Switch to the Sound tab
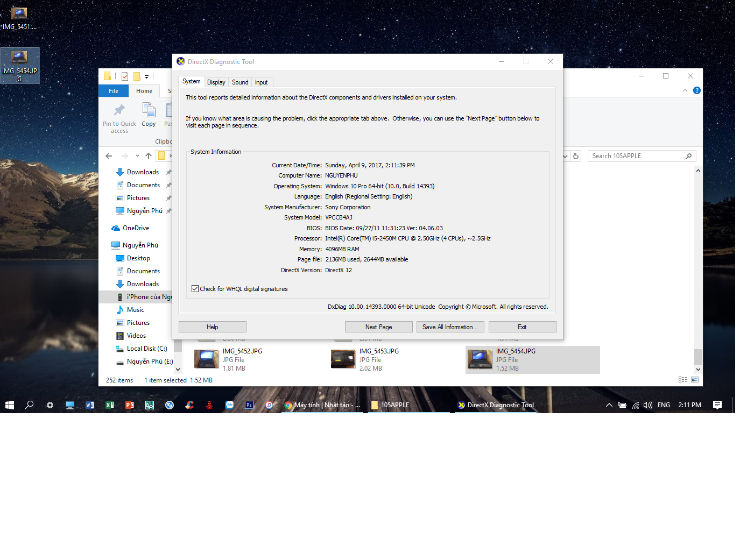This screenshot has width=747, height=560. 240,82
